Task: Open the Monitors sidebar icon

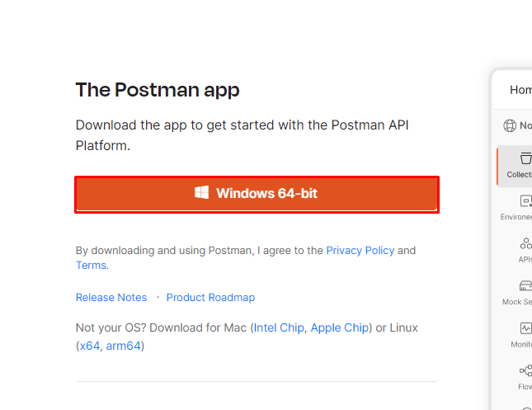Action: [x=525, y=329]
